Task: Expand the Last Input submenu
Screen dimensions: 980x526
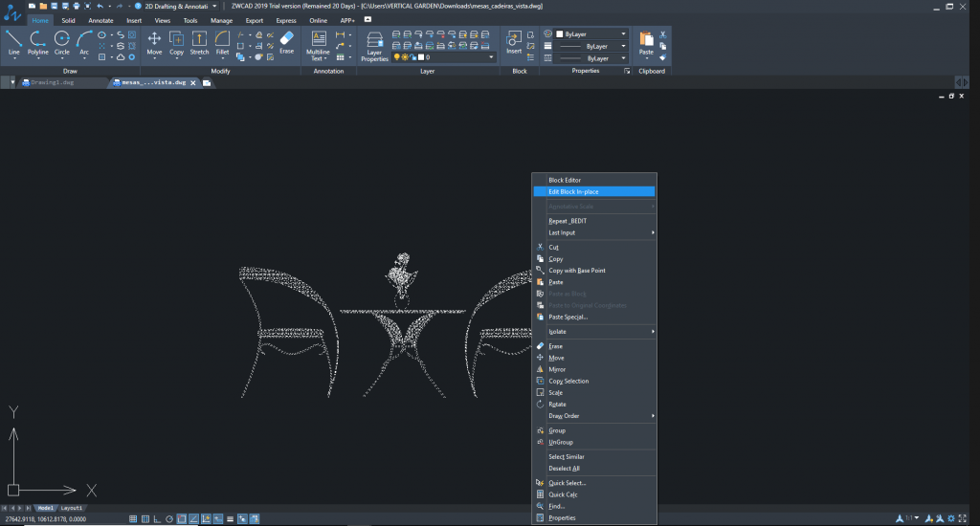Action: tap(594, 232)
